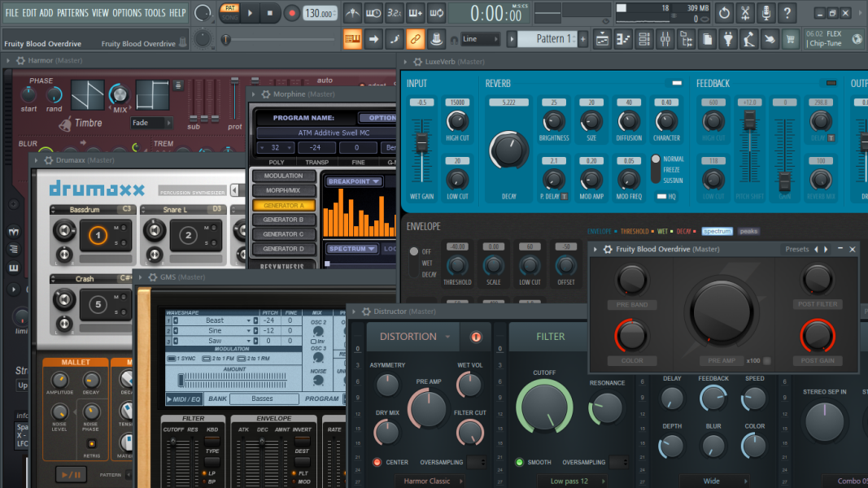The height and width of the screenshot is (488, 868).
Task: Open the OPTIONS menu
Action: 127,13
